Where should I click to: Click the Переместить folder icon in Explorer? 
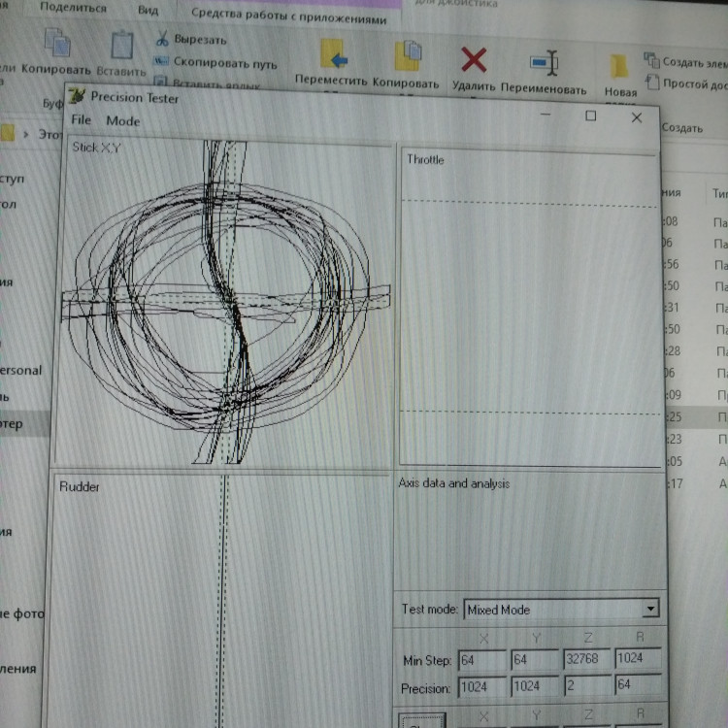pyautogui.click(x=334, y=54)
